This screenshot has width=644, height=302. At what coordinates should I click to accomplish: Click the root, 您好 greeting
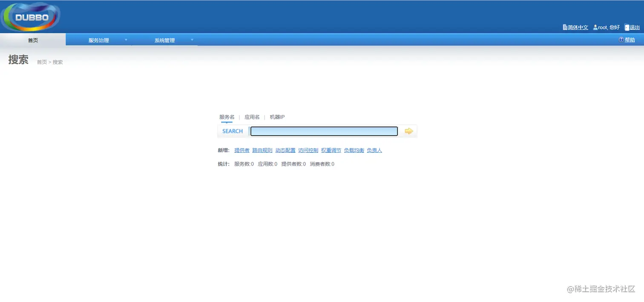[609, 27]
